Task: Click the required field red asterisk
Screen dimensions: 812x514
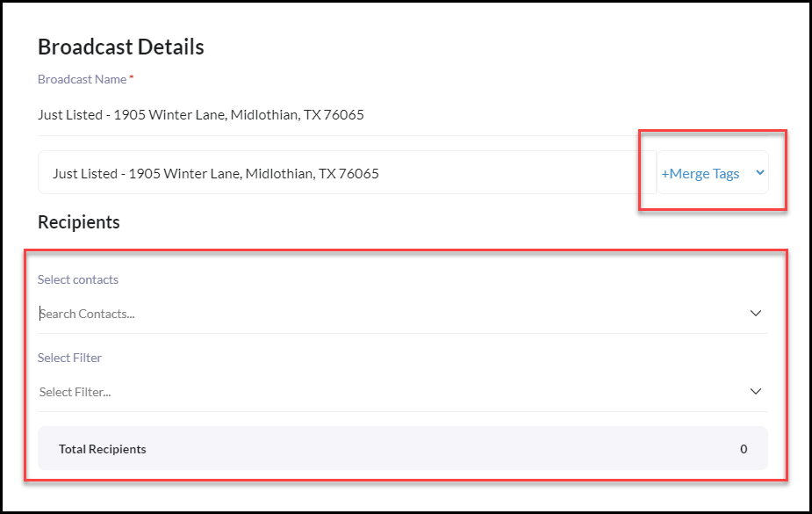Action: 131,76
